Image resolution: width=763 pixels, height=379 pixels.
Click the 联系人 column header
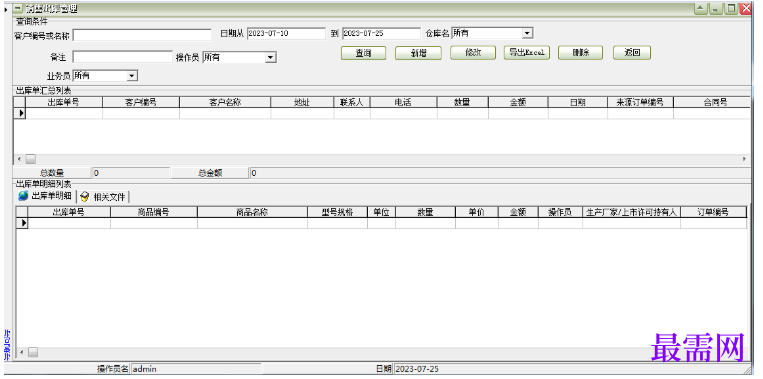(352, 102)
